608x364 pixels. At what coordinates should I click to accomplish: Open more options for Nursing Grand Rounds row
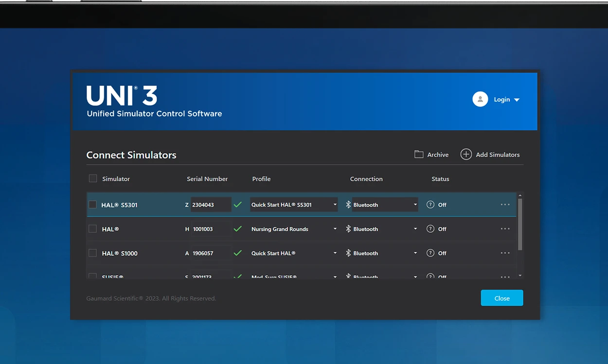(x=505, y=229)
